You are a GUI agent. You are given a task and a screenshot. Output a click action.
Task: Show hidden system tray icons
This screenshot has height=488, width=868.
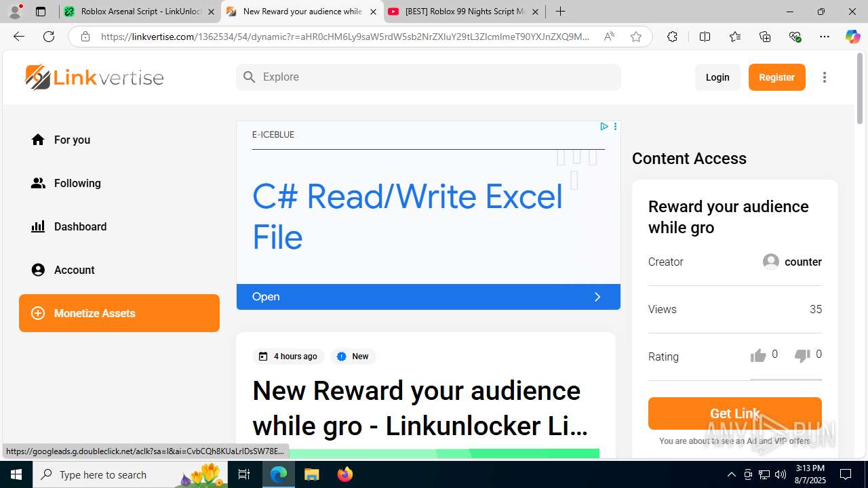(731, 474)
